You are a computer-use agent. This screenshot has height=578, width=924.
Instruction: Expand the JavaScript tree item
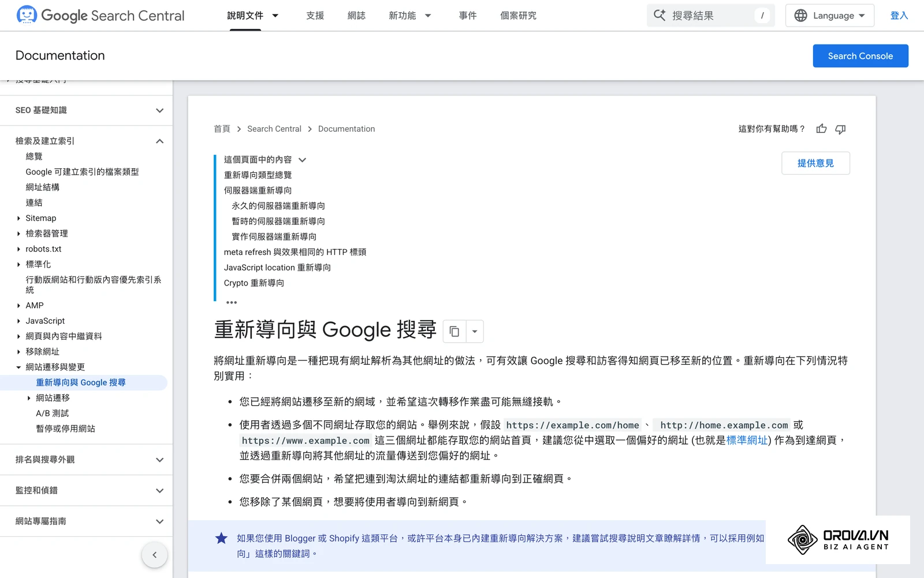click(x=18, y=321)
